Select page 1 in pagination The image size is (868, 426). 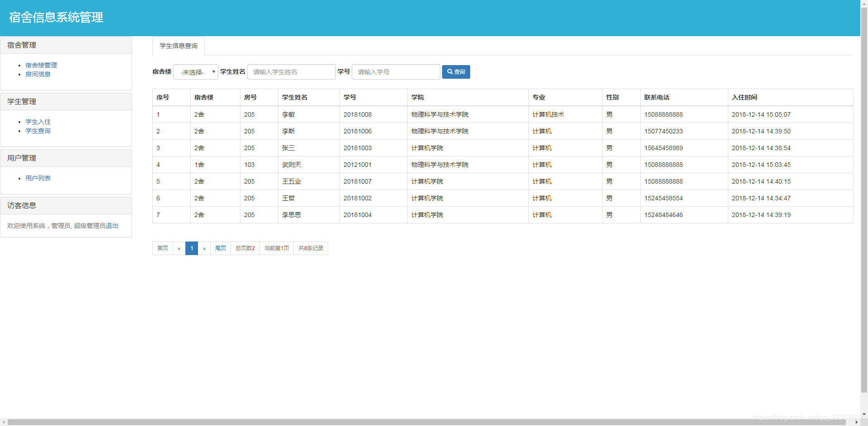[192, 248]
